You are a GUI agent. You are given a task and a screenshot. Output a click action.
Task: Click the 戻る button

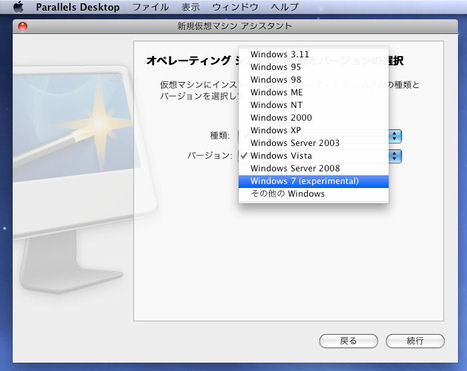(x=348, y=341)
